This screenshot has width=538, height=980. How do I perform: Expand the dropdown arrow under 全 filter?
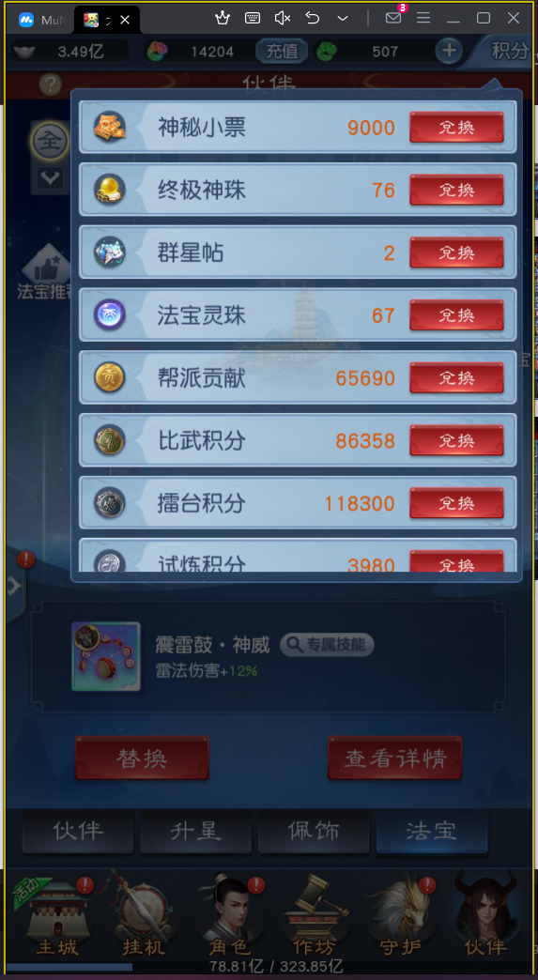50,178
